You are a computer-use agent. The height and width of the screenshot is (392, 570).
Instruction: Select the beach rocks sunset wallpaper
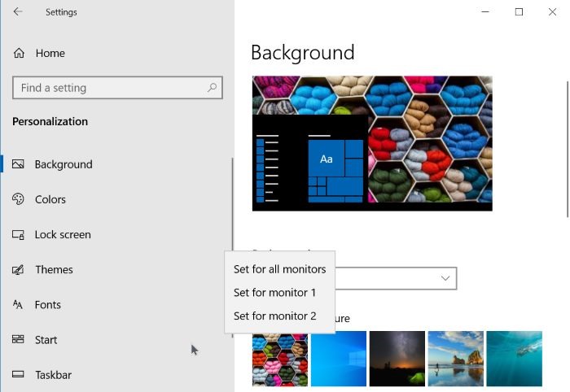pos(455,358)
